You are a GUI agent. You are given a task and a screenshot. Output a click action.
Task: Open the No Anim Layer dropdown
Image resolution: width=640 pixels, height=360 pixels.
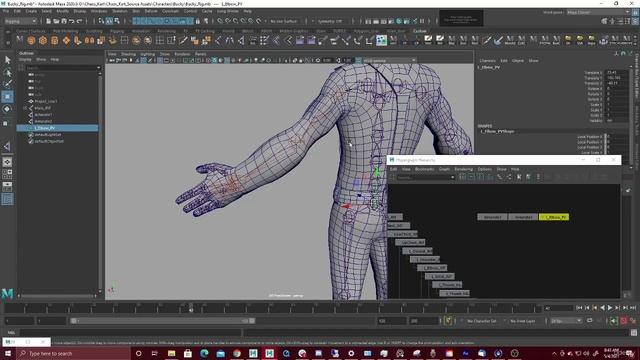click(522, 321)
